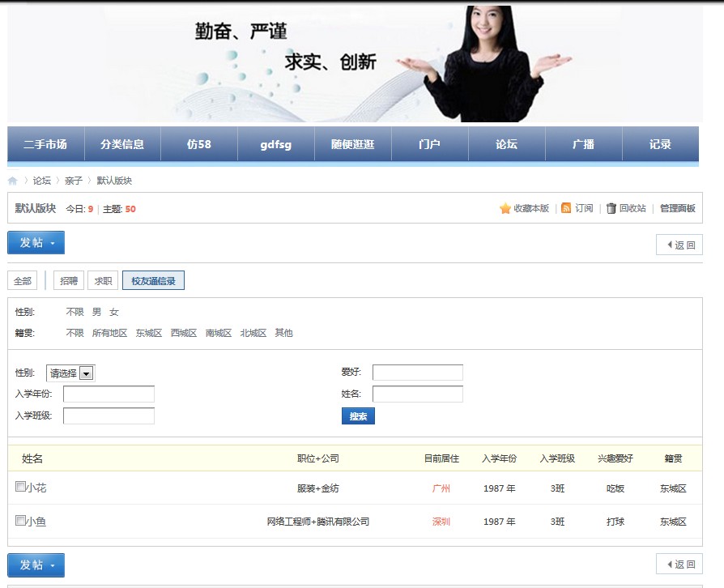Filter 性别 by 男
The width and height of the screenshot is (724, 588).
pos(96,313)
